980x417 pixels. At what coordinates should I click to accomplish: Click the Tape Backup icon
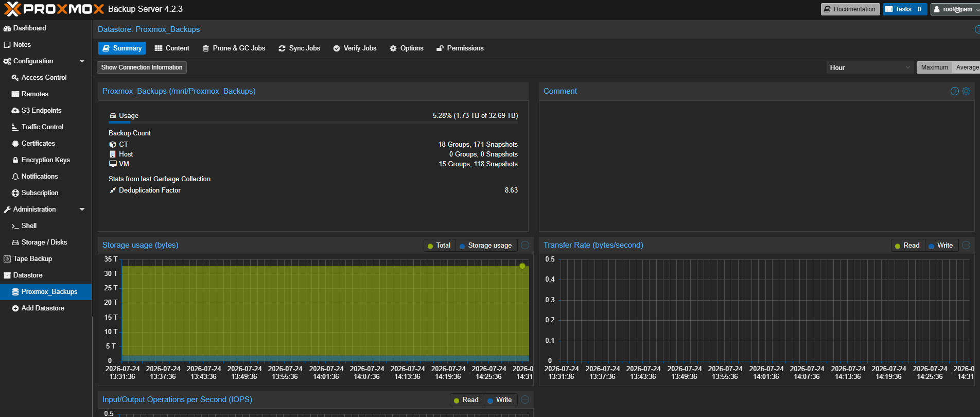7,259
